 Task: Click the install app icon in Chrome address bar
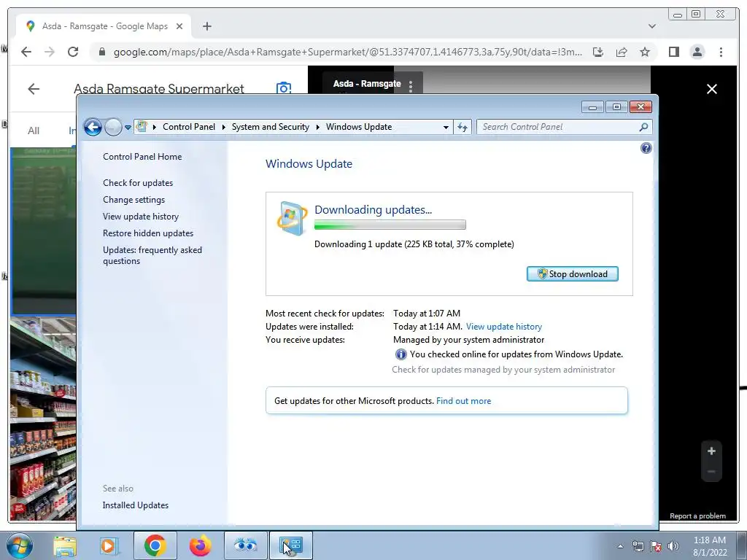click(x=598, y=52)
